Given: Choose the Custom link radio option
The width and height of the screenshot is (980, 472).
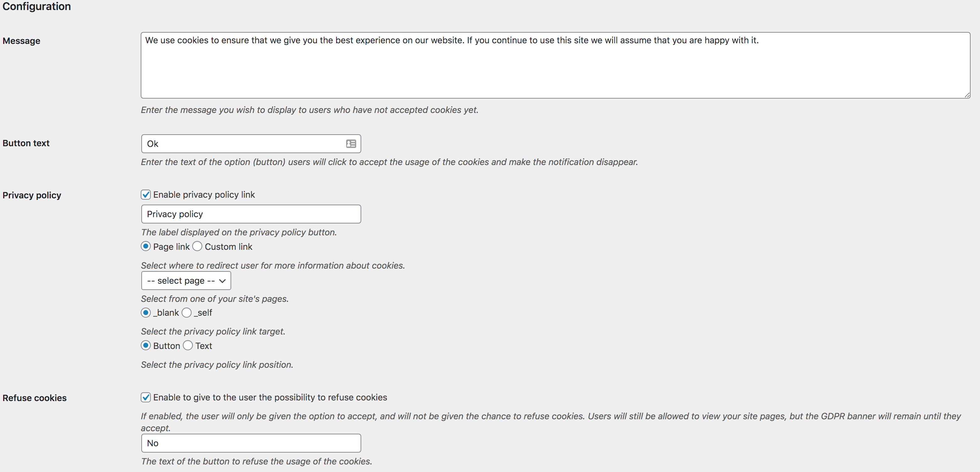Looking at the screenshot, I should coord(197,246).
